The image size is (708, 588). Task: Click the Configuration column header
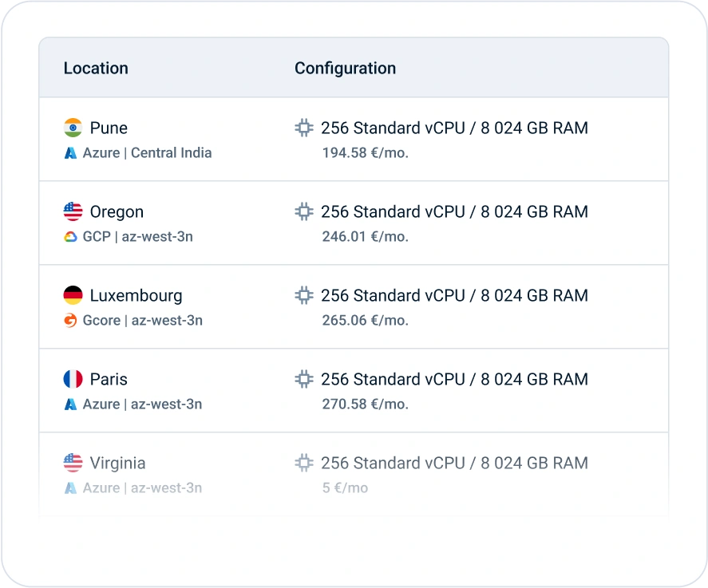point(345,69)
